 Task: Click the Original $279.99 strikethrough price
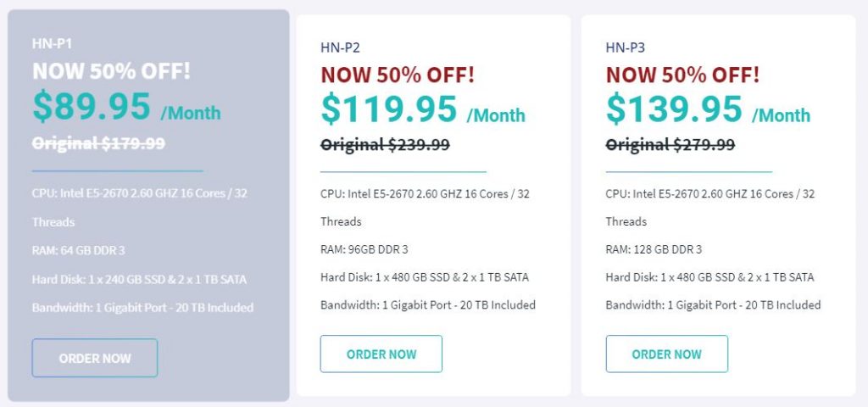pyautogui.click(x=670, y=145)
